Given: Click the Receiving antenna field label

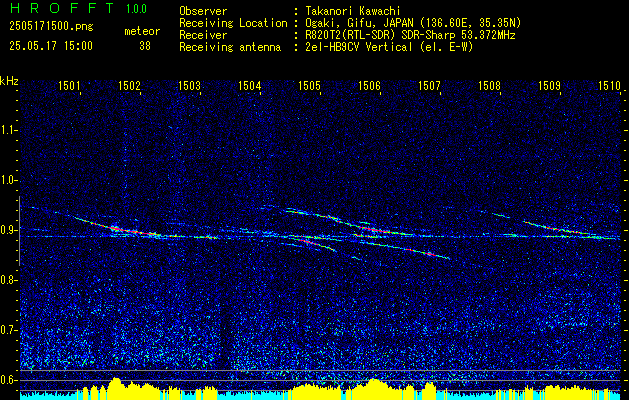Looking at the screenshot, I should tap(230, 47).
